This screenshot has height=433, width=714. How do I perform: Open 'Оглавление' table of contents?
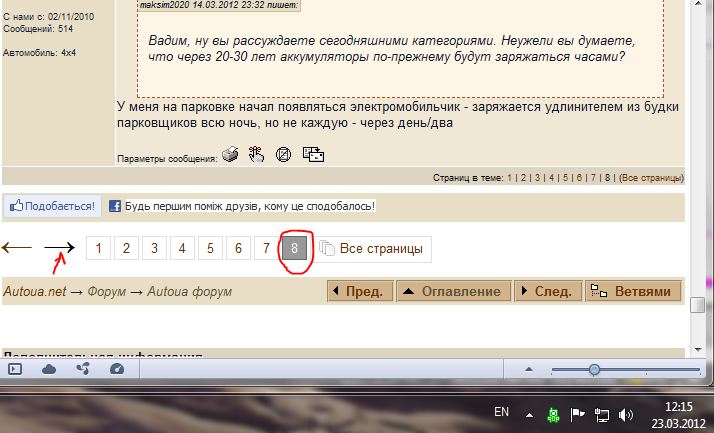(x=452, y=292)
